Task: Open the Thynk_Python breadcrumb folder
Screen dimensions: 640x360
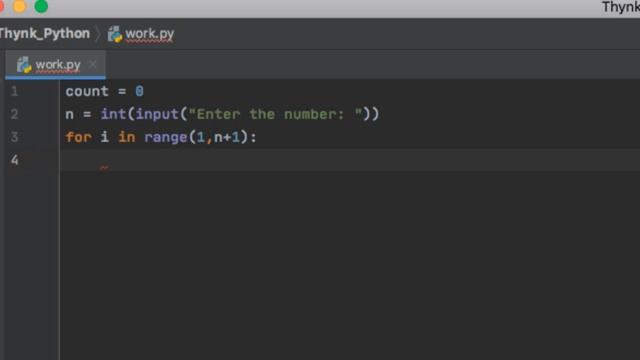Action: coord(44,33)
